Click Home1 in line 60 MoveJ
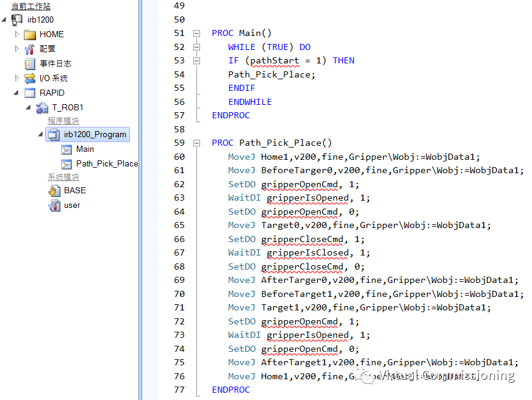Screen dimensions: 532x400 coord(275,157)
